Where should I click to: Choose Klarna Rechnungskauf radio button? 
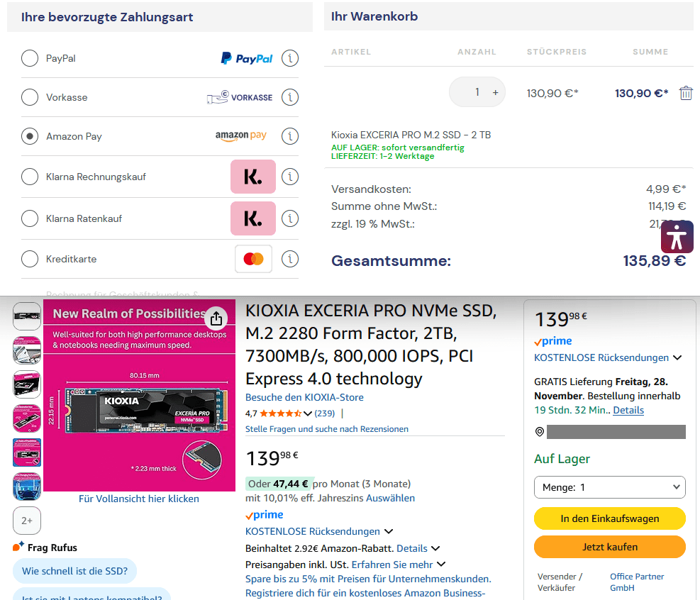(30, 177)
